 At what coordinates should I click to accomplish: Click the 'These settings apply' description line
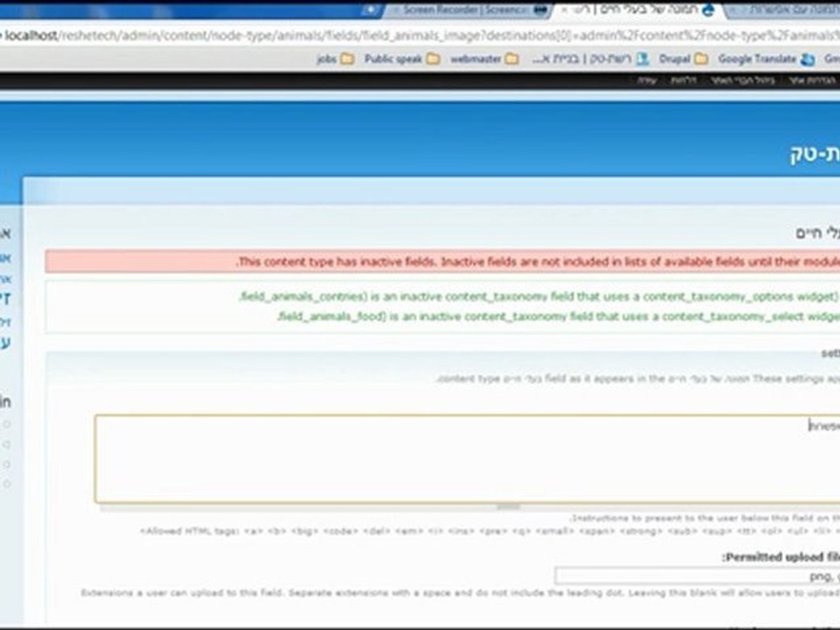coord(638,379)
